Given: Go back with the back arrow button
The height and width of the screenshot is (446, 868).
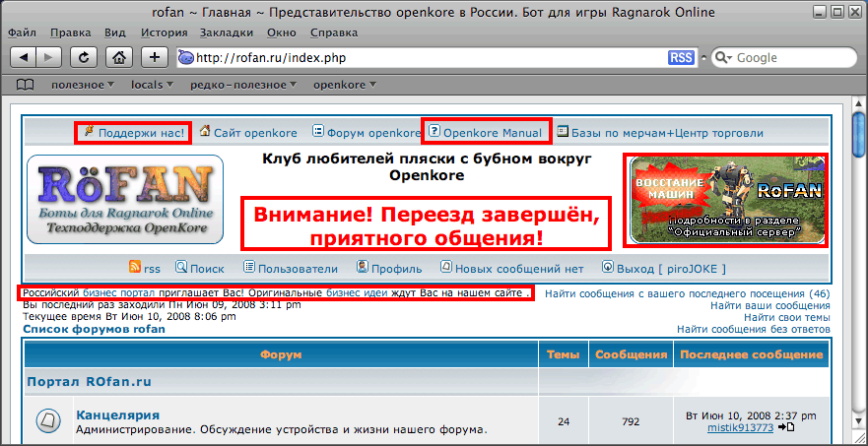Looking at the screenshot, I should [24, 57].
